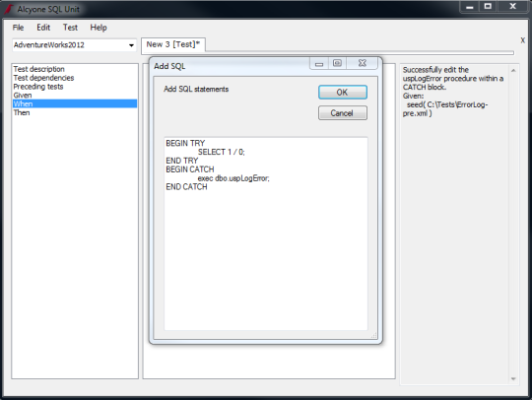
Task: Minimize the Add SQL dialog
Action: pos(319,64)
